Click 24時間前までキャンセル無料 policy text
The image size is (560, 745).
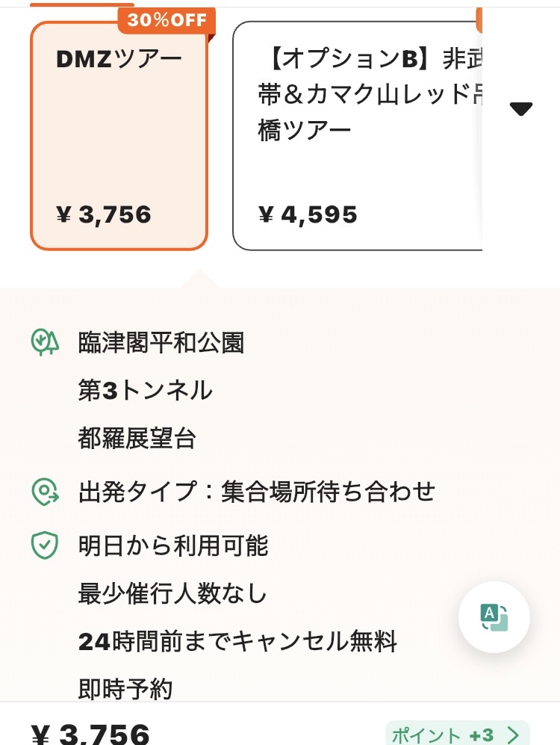coord(237,641)
